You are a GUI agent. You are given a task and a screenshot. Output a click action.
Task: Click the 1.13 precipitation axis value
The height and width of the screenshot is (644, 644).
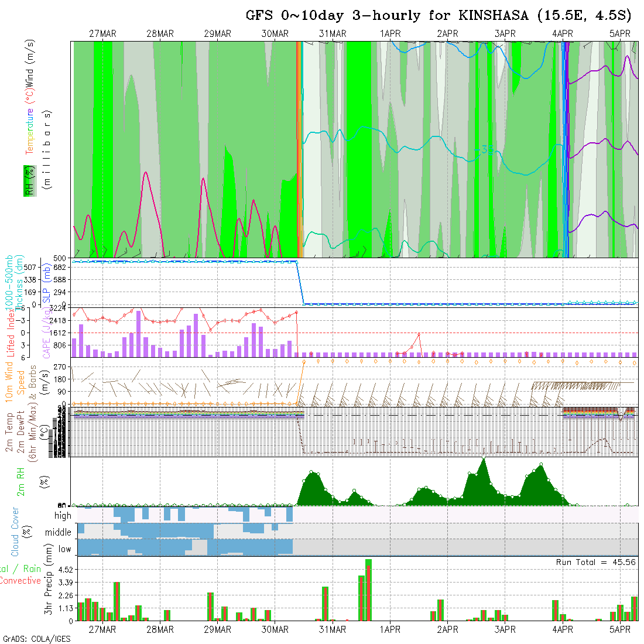(66, 608)
